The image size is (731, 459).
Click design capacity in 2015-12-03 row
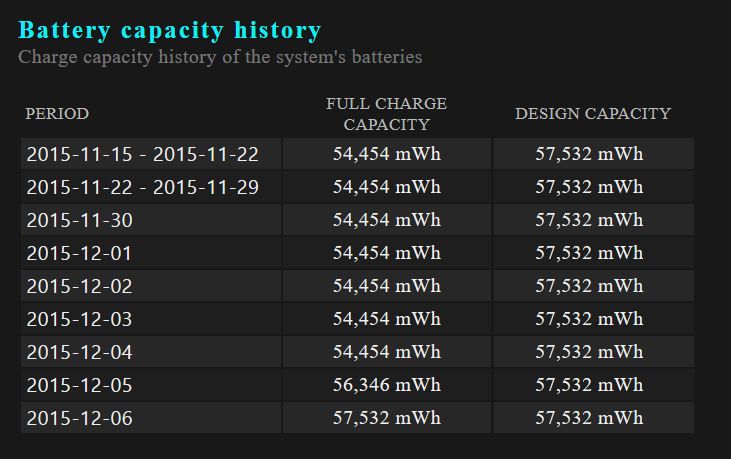point(594,319)
